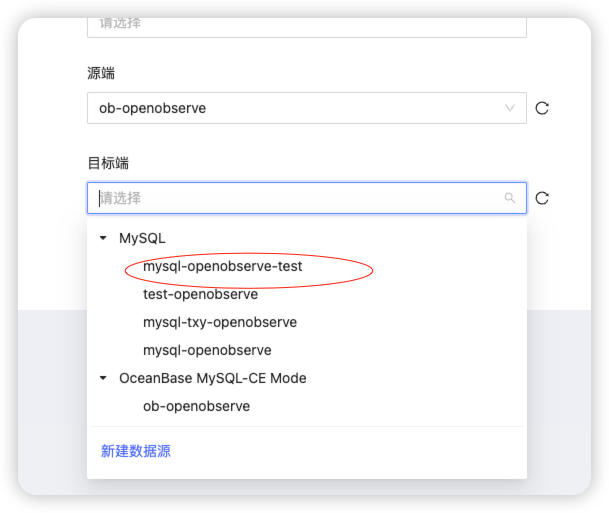Pick mysql-openobserve from the list

(207, 350)
